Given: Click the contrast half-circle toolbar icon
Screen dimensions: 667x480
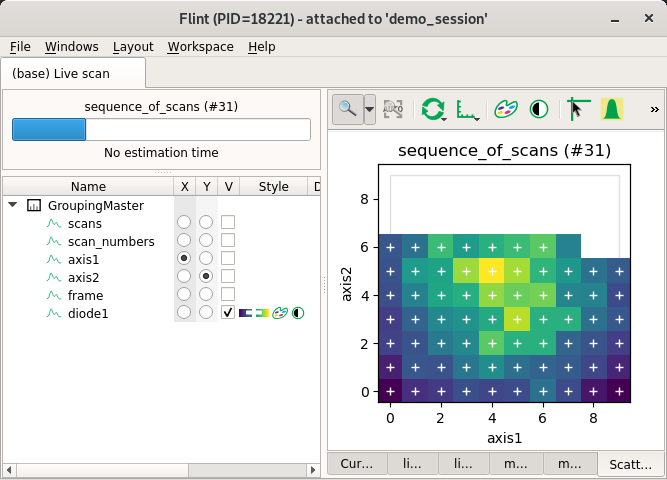Looking at the screenshot, I should 539,109.
